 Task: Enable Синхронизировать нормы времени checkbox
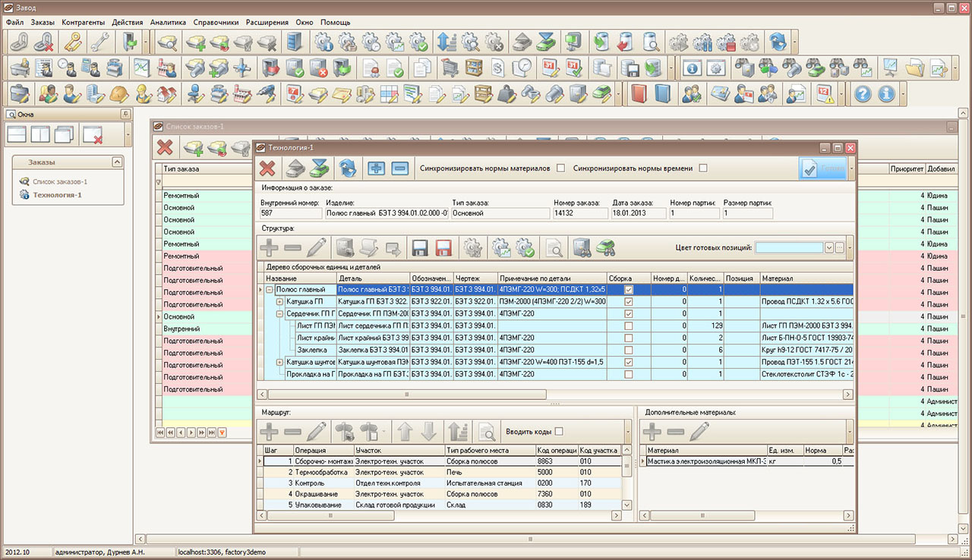[x=702, y=168]
